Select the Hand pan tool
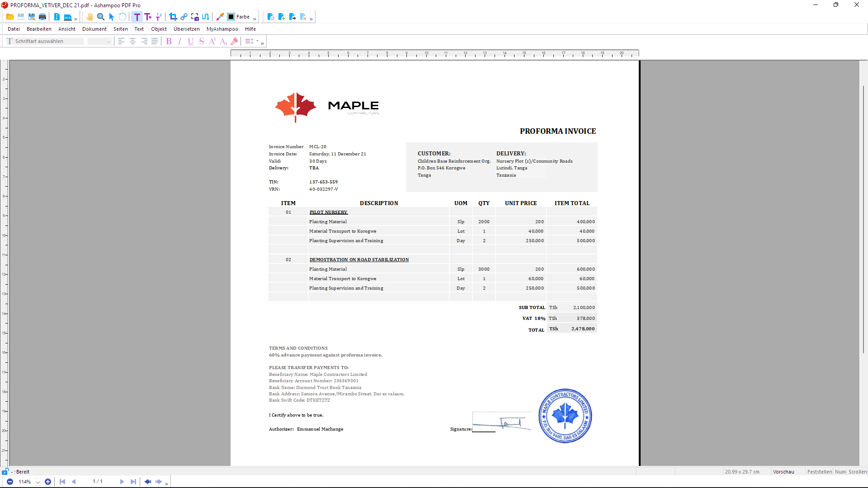 [x=90, y=17]
